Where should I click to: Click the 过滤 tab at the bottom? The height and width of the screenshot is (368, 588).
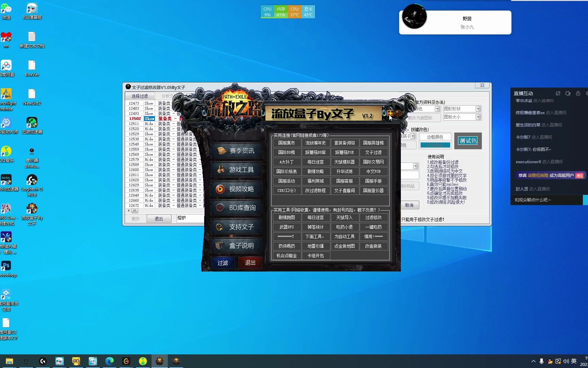tap(223, 263)
